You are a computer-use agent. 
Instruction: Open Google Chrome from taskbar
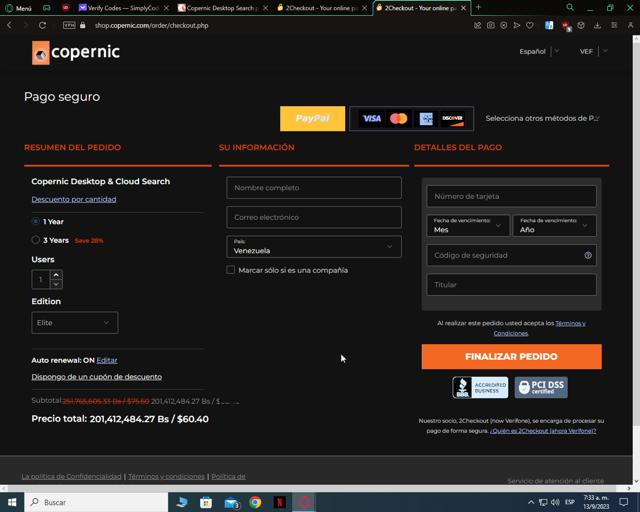point(255,502)
